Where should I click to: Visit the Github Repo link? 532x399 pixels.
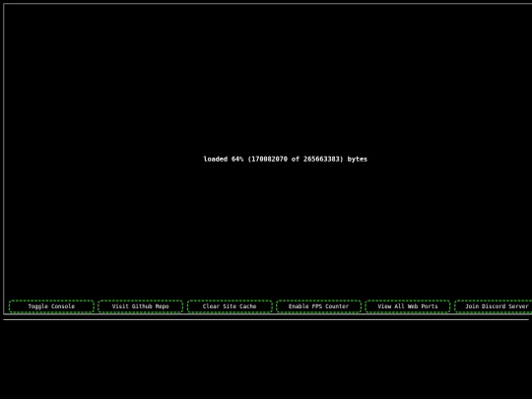(x=141, y=306)
